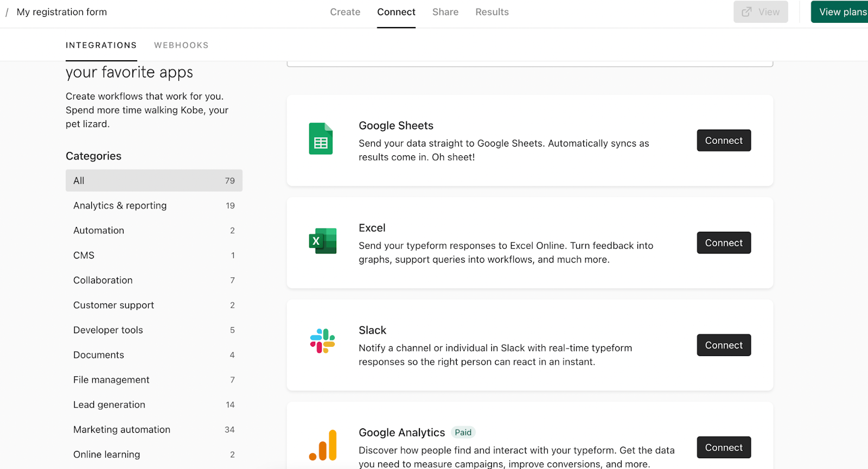
Task: Go to the Share tab
Action: (x=445, y=12)
